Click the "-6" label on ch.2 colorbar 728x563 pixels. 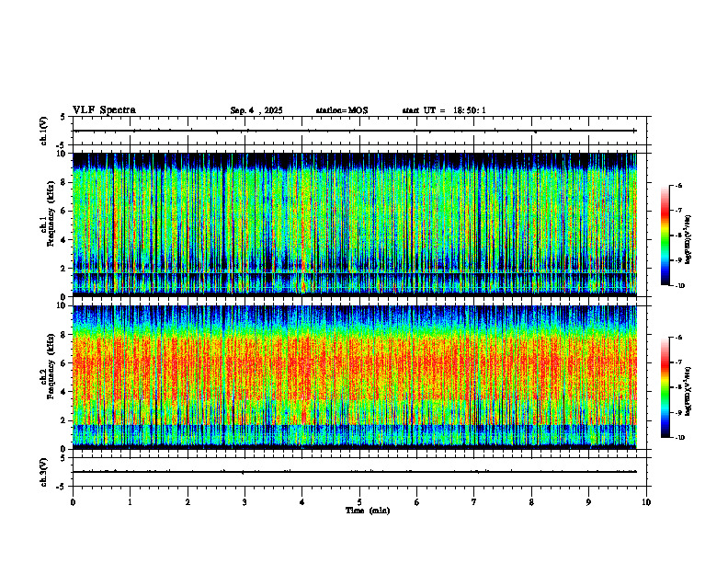[678, 338]
